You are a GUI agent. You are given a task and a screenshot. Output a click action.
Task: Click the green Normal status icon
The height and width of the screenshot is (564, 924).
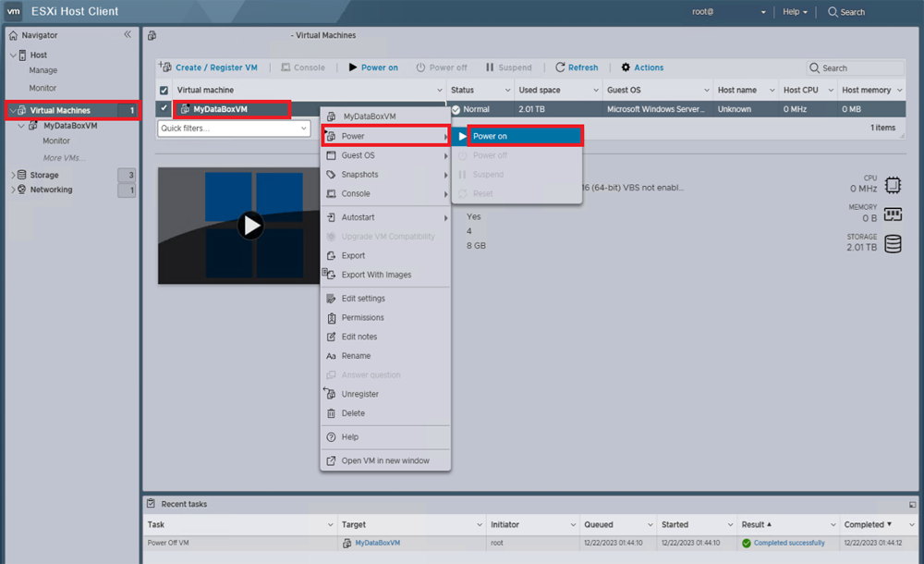[456, 110]
